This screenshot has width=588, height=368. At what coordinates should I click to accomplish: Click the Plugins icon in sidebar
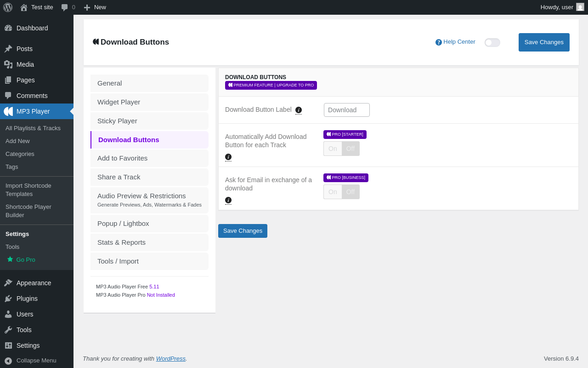click(8, 299)
